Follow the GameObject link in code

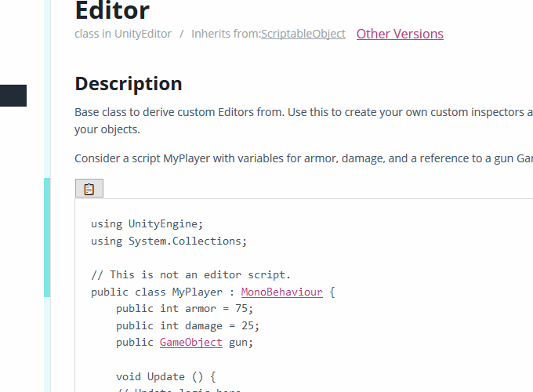pyautogui.click(x=191, y=343)
